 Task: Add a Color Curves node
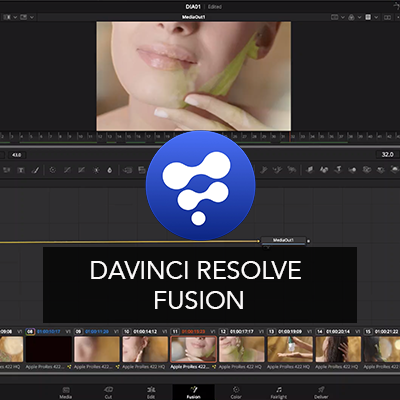67,170
